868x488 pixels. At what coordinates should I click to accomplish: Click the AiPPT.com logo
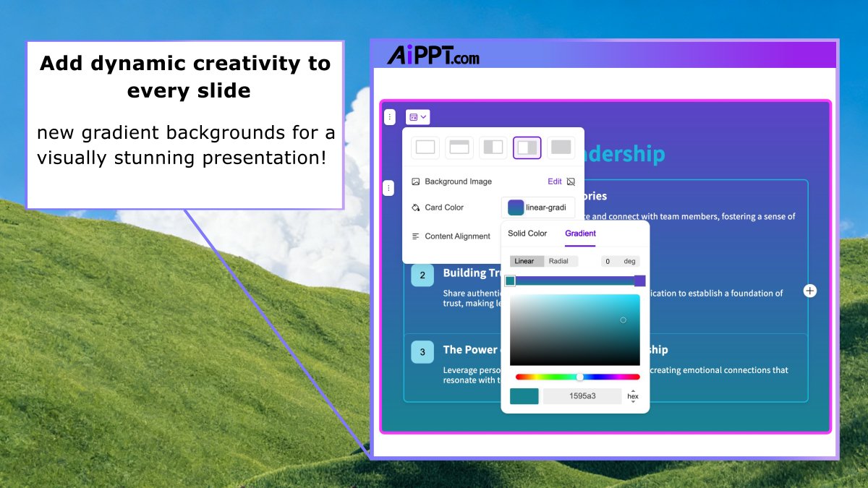coord(433,55)
